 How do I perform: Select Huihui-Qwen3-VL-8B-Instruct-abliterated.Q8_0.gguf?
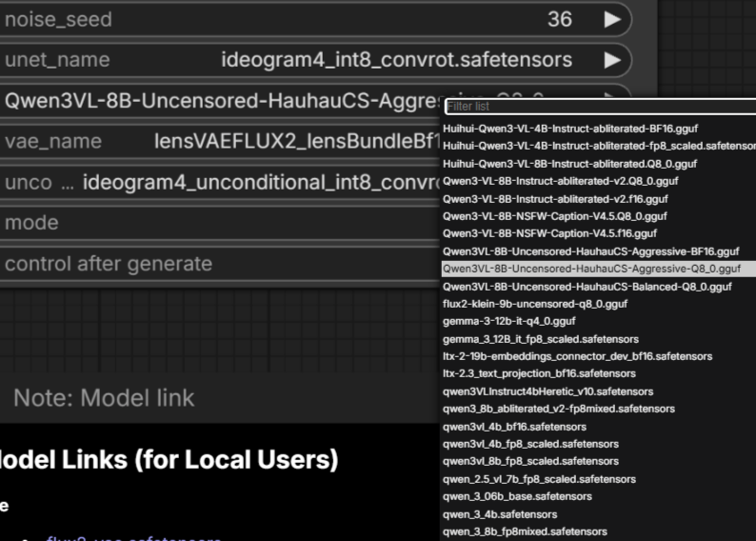[599, 164]
